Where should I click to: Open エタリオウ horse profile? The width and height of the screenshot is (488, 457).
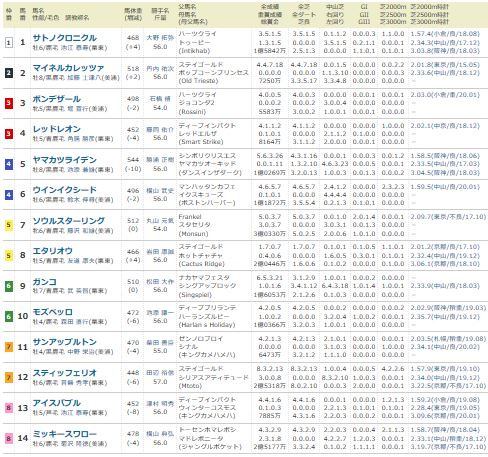coord(53,251)
